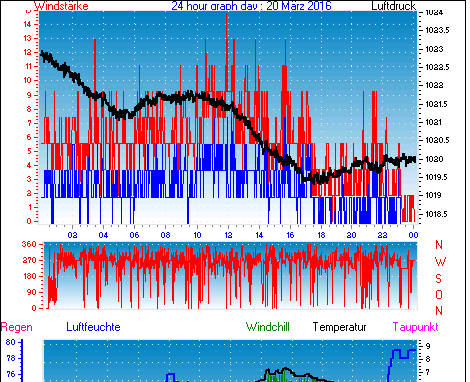The image size is (470, 382).
Task: Select '1023' on the Luftdruck axis
Action: [x=434, y=49]
